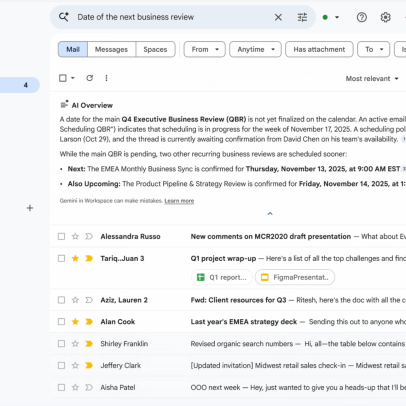This screenshot has width=406, height=406.
Task: Star the Shirley Franklin email
Action: 75,344
